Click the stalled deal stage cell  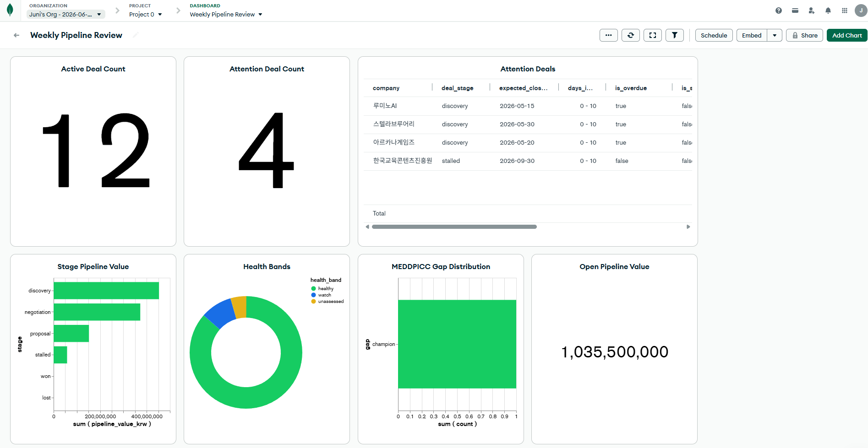click(451, 161)
